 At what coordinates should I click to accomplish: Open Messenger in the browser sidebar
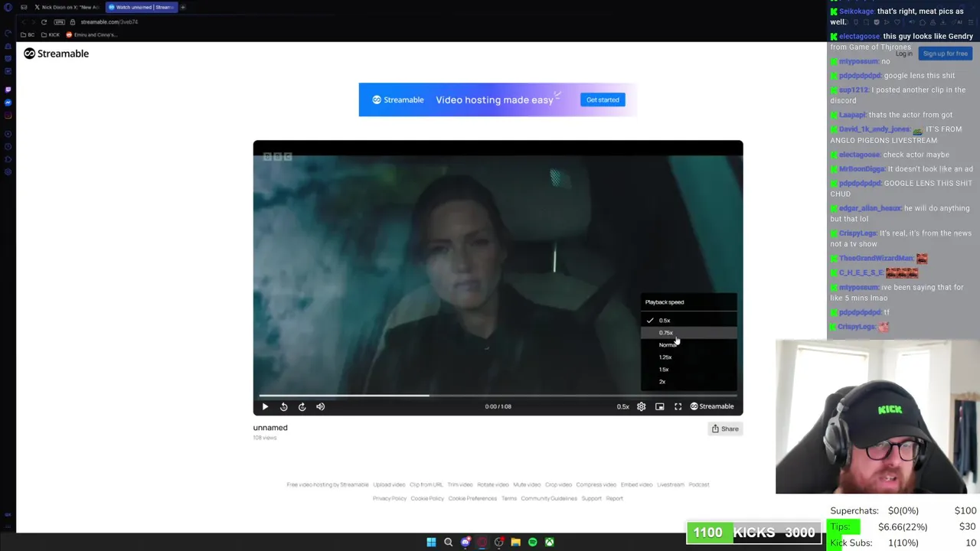click(8, 103)
